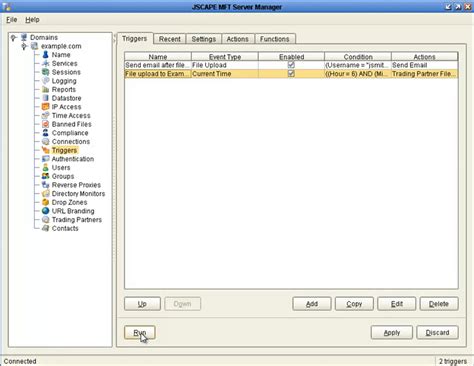The width and height of the screenshot is (474, 366).
Task: Switch to the Functions tab
Action: coord(275,39)
